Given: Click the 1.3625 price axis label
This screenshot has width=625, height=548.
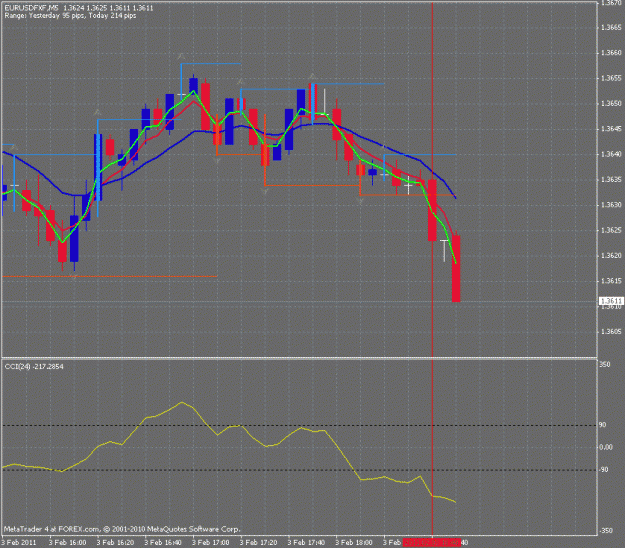Looking at the screenshot, I should 611,230.
